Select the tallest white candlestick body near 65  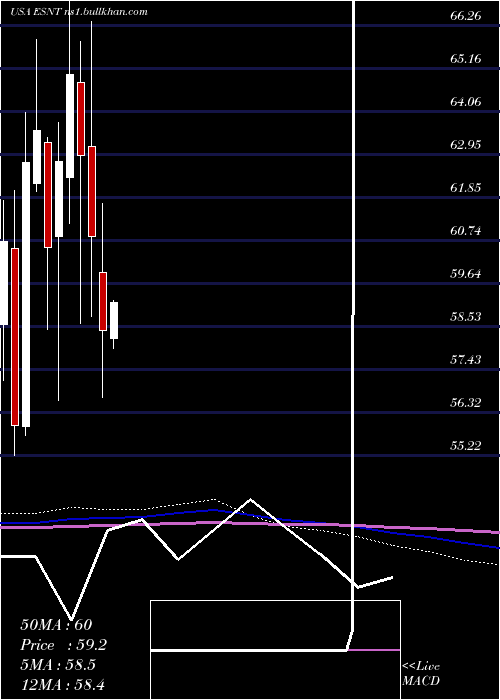pos(70,126)
